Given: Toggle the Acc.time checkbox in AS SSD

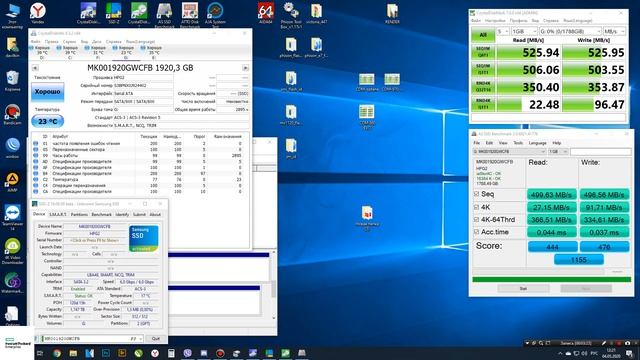Looking at the screenshot, I should pos(476,232).
